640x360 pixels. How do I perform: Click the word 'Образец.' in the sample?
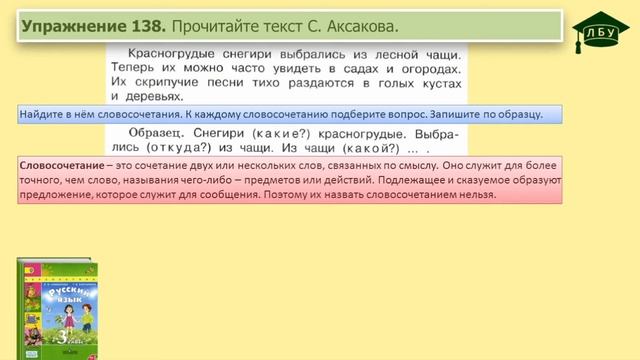[157, 133]
